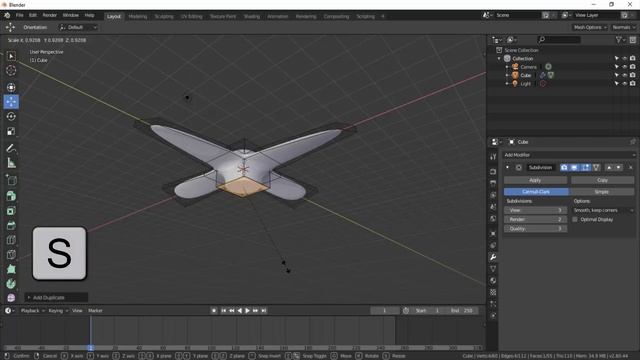Open the Edit menu
This screenshot has height=360, width=640.
33,15
